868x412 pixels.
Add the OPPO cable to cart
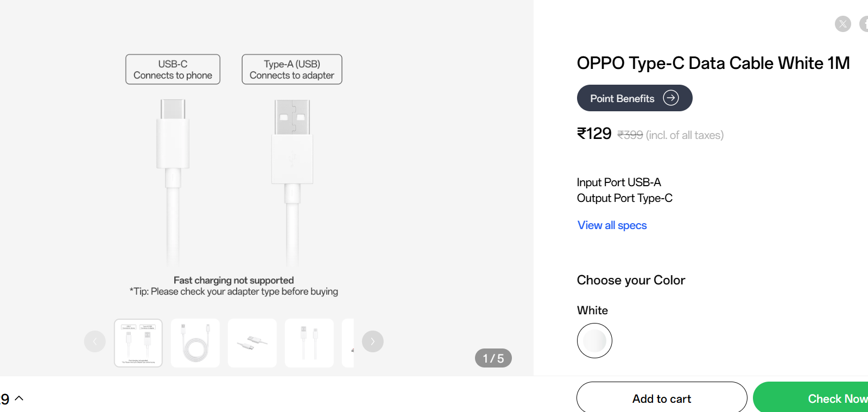[x=662, y=398]
